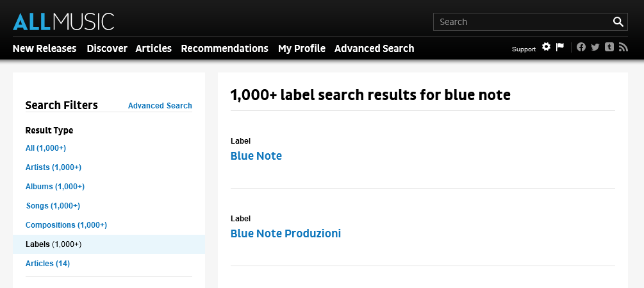Open the Facebook icon link
The image size is (644, 288).
(x=581, y=47)
